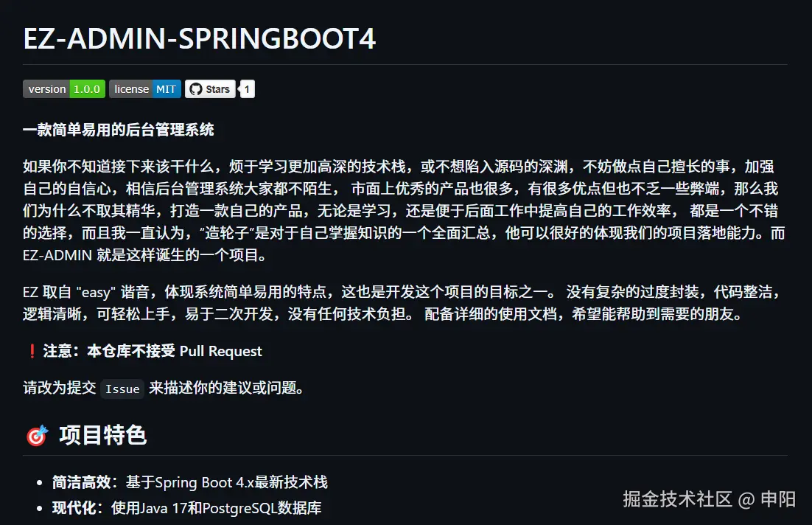Image resolution: width=812 pixels, height=525 pixels.
Task: Click the star count '1' bubble
Action: [248, 89]
